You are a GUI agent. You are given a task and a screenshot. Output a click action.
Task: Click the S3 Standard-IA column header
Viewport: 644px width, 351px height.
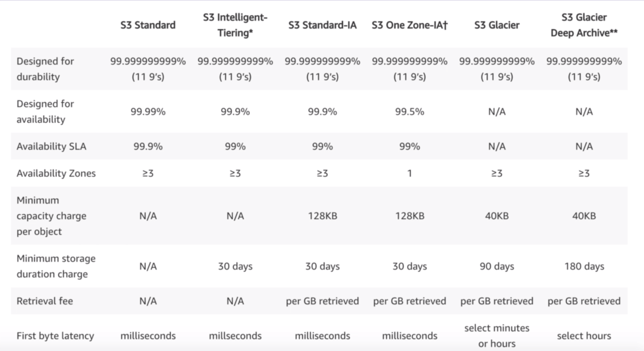pos(322,25)
